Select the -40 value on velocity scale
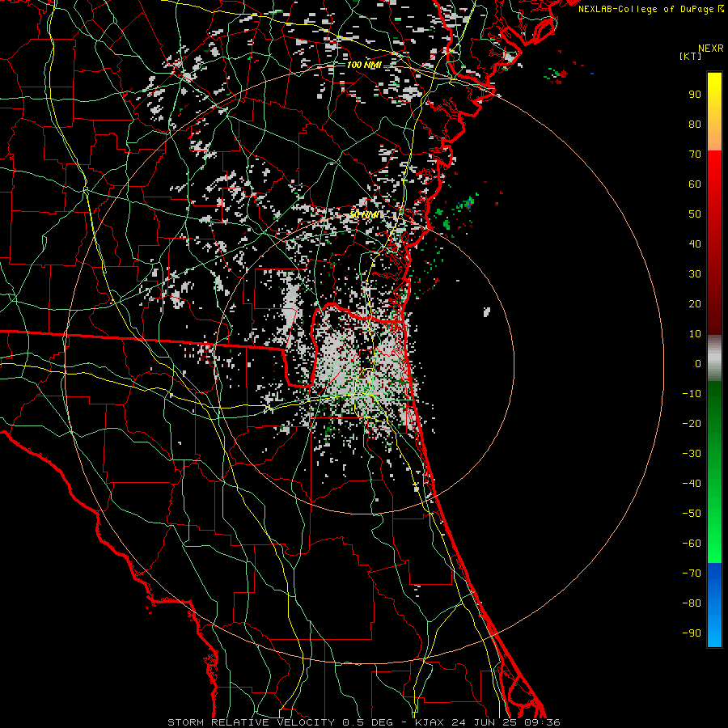728x728 pixels. pyautogui.click(x=692, y=484)
